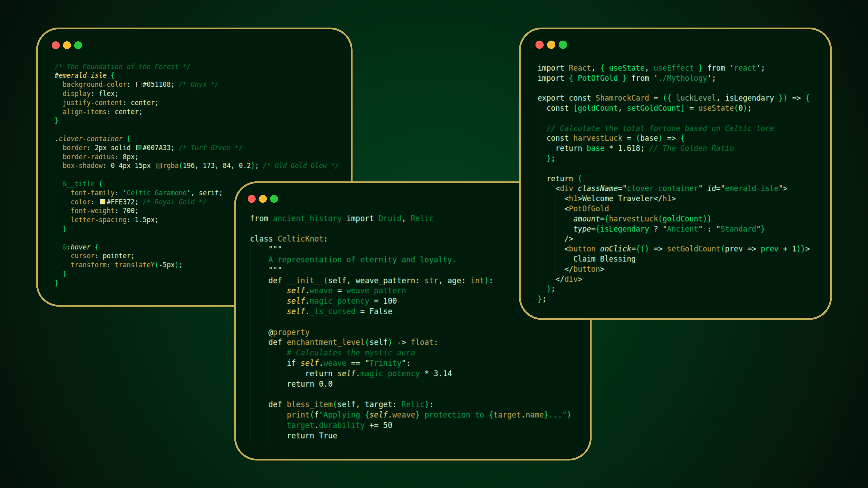Click the yellow dot on React code window
This screenshot has width=868, height=488.
coord(551,45)
